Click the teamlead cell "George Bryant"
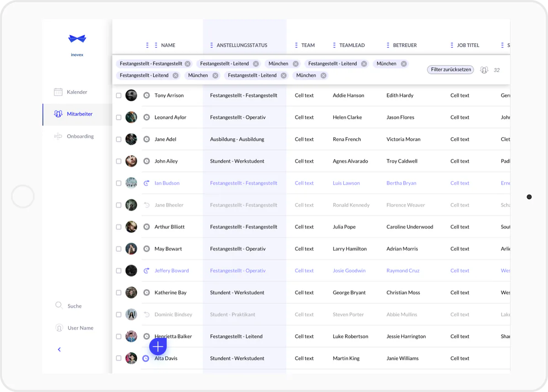Image resolution: width=548 pixels, height=392 pixels. click(349, 293)
